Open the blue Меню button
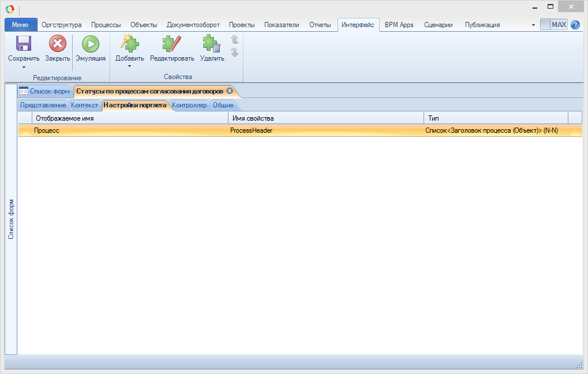 [x=21, y=25]
